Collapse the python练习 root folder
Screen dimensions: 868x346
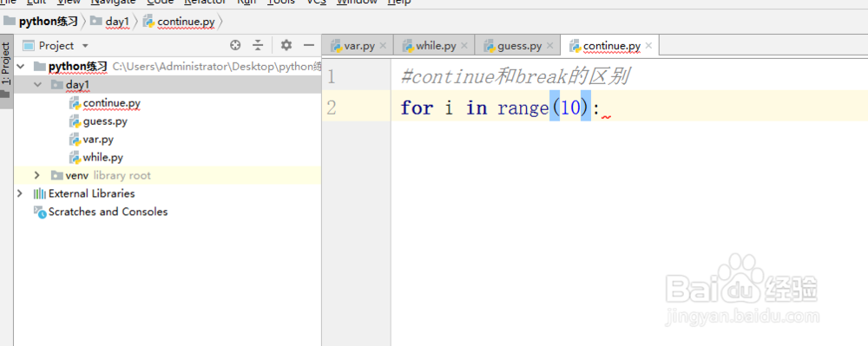tap(21, 67)
